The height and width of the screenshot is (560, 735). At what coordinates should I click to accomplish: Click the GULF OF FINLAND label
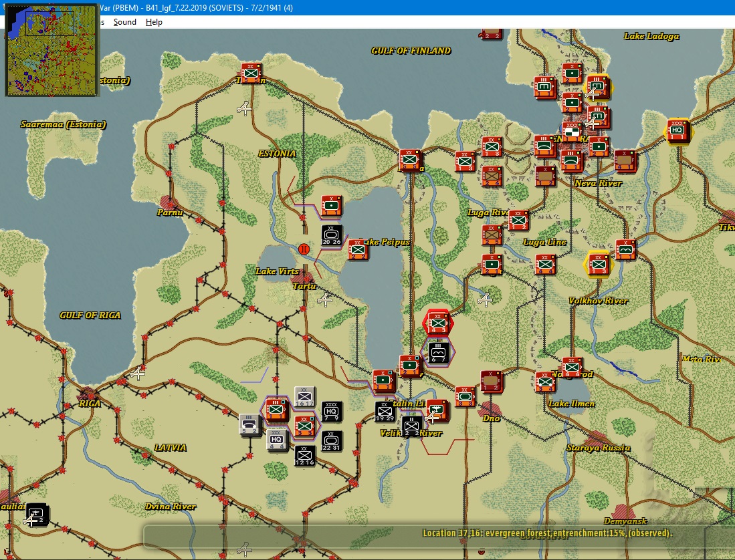[411, 51]
